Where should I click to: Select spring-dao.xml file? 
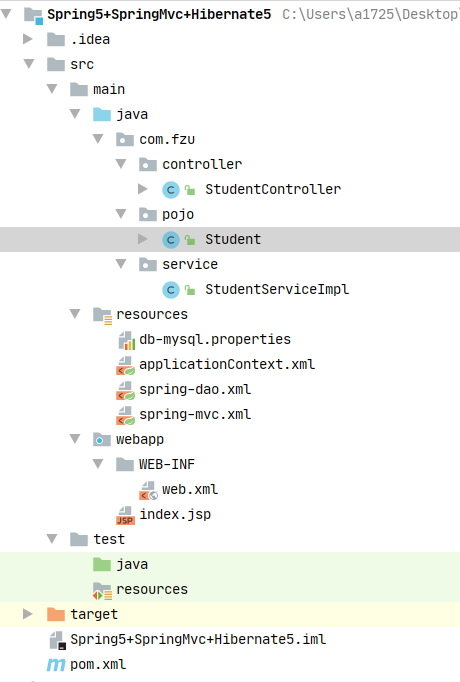[195, 389]
